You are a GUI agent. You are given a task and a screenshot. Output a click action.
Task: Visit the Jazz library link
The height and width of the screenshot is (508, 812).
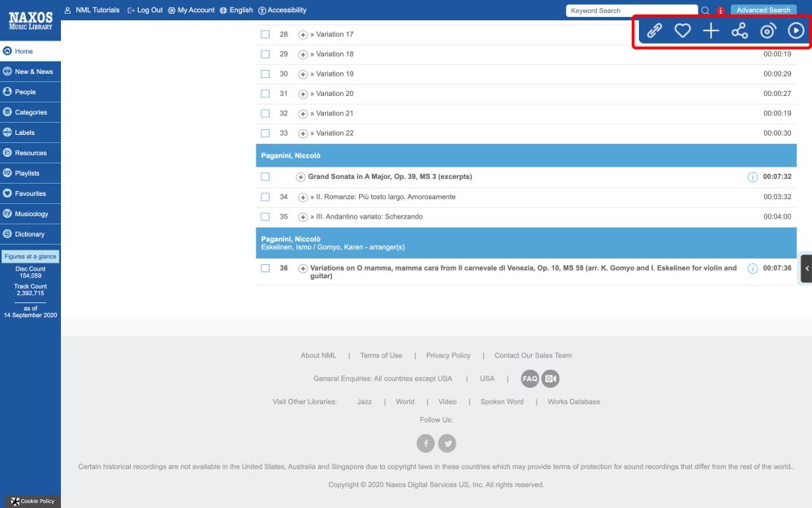(x=365, y=402)
